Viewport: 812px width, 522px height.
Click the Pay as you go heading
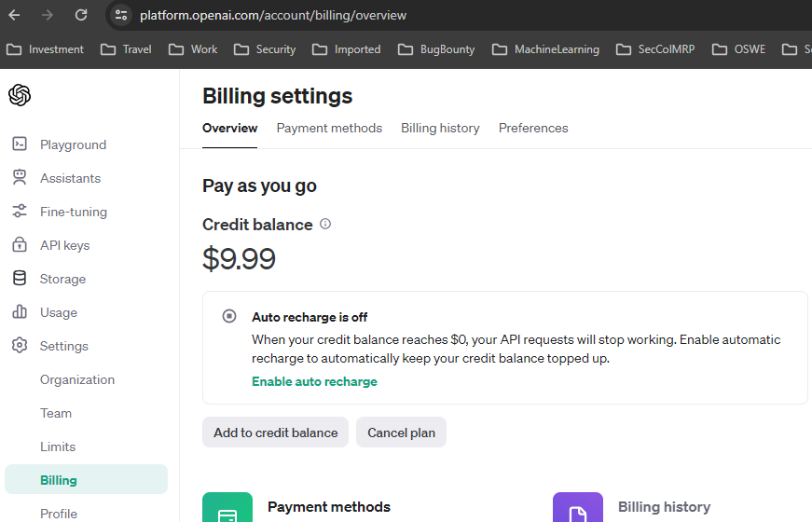pyautogui.click(x=259, y=185)
